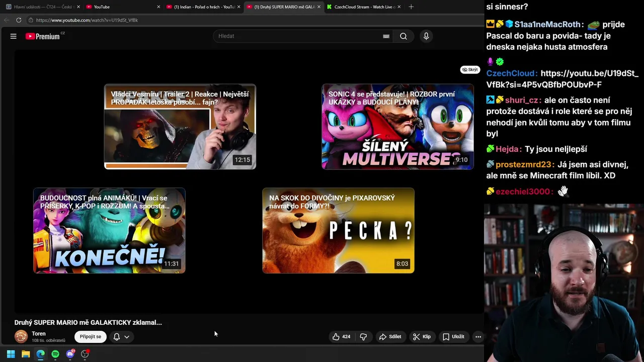Click chat username prostezmrd23
The height and width of the screenshot is (362, 644).
pos(524,165)
